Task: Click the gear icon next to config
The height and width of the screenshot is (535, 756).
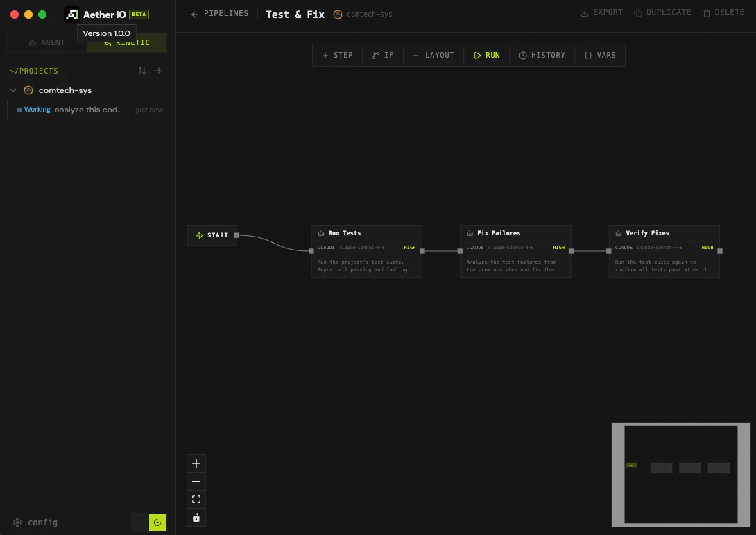Action: pos(17,523)
